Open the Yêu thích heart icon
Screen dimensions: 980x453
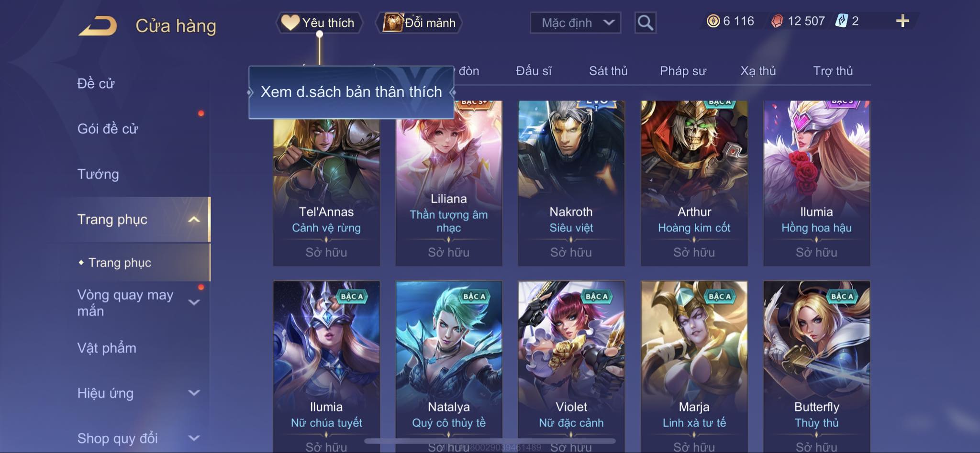290,22
